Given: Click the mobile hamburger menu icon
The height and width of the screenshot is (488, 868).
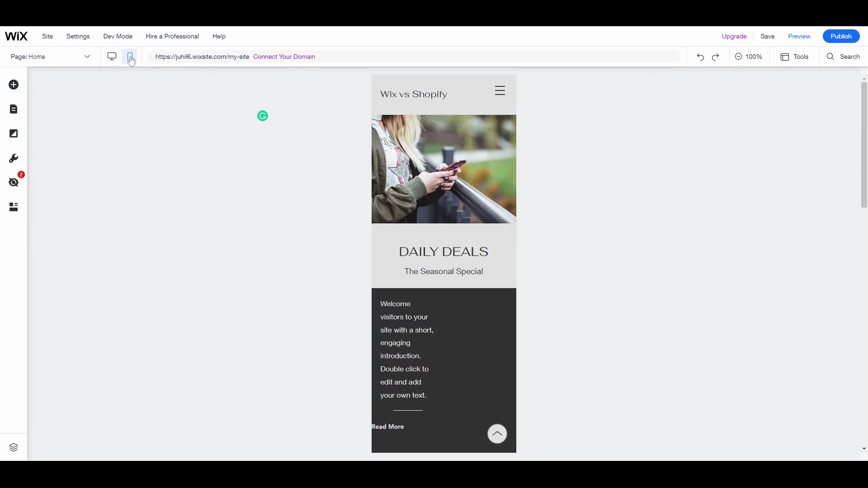Looking at the screenshot, I should click(x=500, y=91).
